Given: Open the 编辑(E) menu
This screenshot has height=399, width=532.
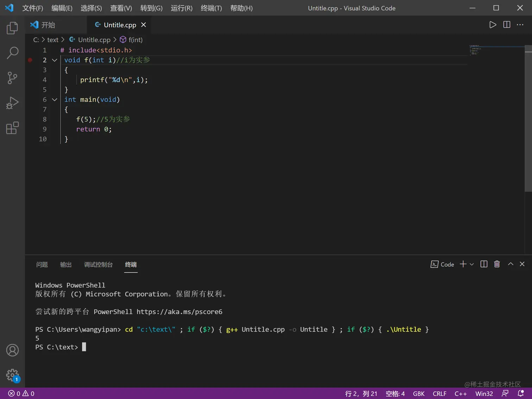Looking at the screenshot, I should pos(62,8).
